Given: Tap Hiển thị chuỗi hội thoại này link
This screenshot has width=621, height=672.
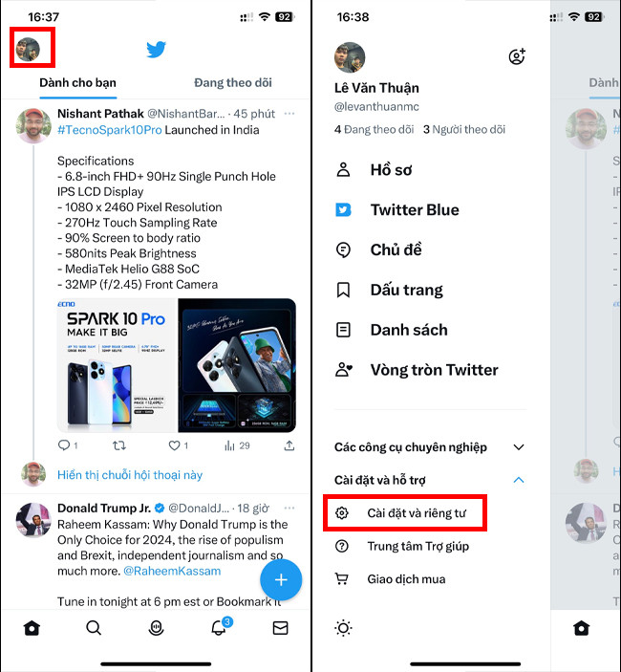Looking at the screenshot, I should click(x=130, y=475).
